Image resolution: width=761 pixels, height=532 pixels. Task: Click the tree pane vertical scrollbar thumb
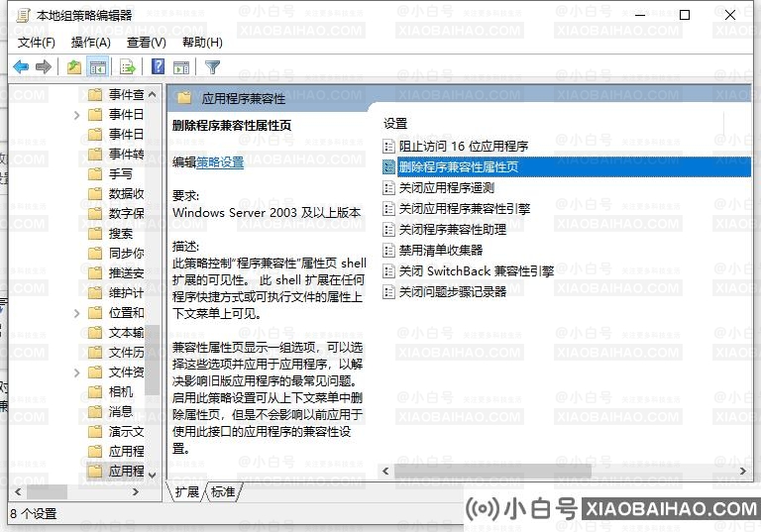point(152,360)
